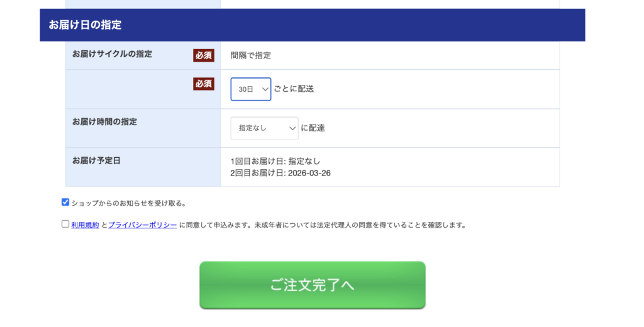The height and width of the screenshot is (327, 644).
Task: Click the 間隔で指定 text
Action: coord(250,55)
